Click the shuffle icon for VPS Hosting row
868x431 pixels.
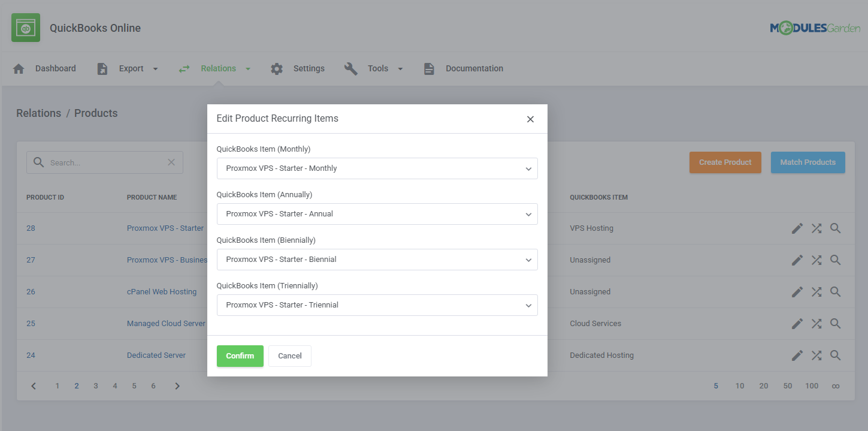click(x=816, y=228)
